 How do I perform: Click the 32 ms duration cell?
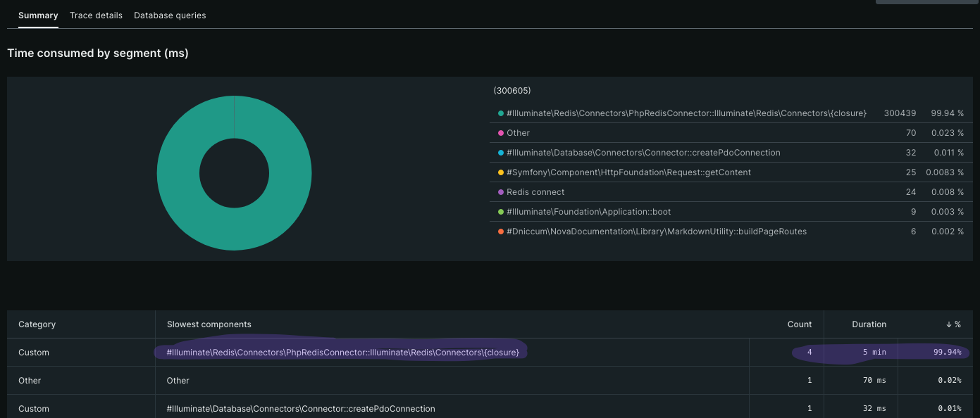(x=873, y=408)
